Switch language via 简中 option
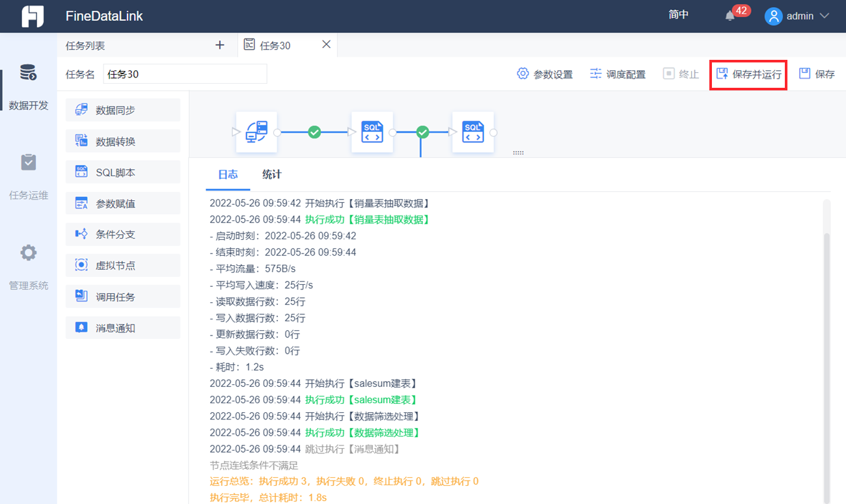 (679, 15)
